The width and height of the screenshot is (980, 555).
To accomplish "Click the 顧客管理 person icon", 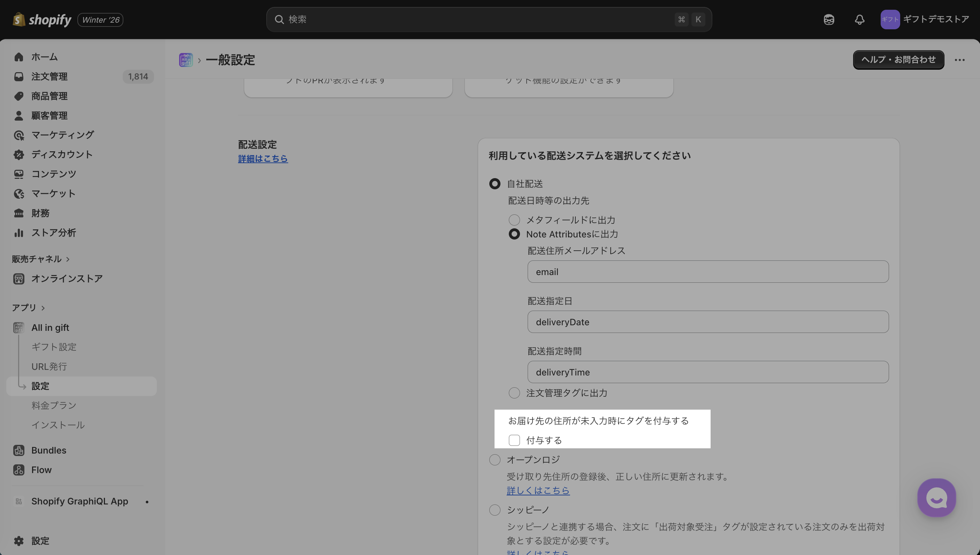I will pyautogui.click(x=19, y=115).
